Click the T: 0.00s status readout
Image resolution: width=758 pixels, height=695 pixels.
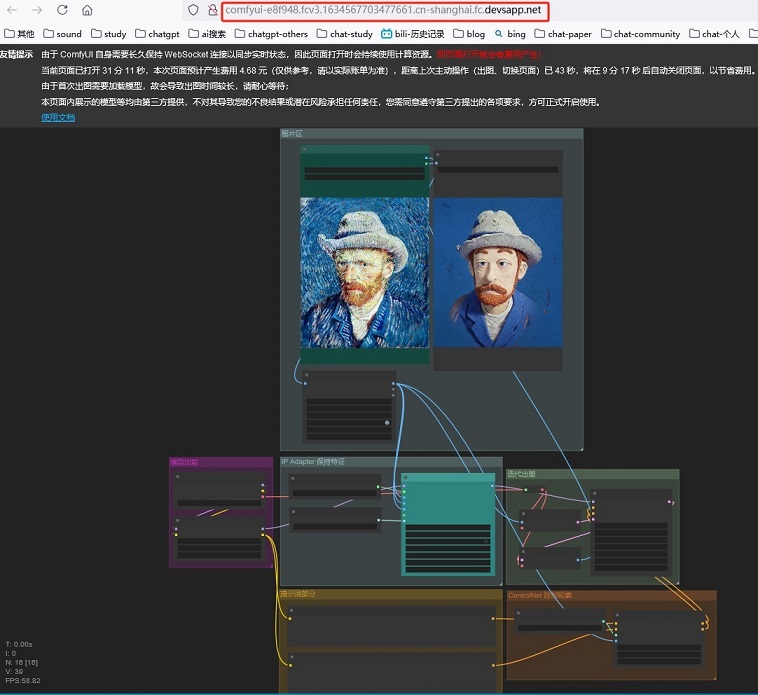[x=19, y=644]
